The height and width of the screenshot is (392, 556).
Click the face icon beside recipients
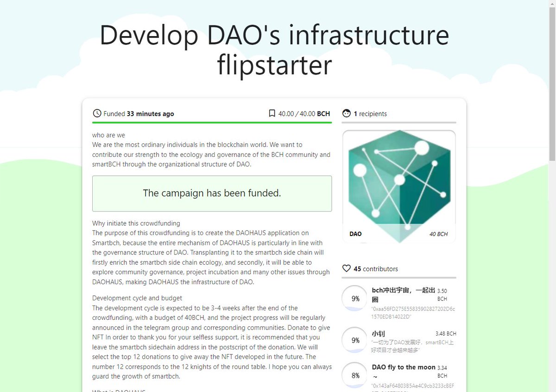(346, 113)
